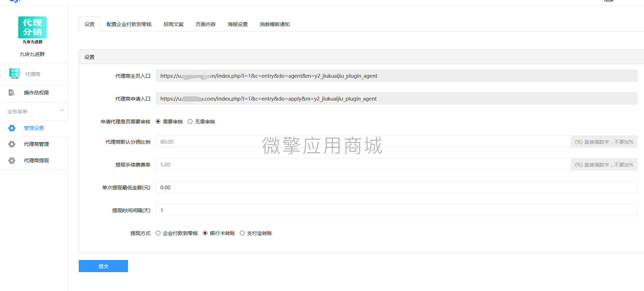Click the 代理商申请入口 URL field
Viewport: 644px width, 291px height.
[396, 98]
